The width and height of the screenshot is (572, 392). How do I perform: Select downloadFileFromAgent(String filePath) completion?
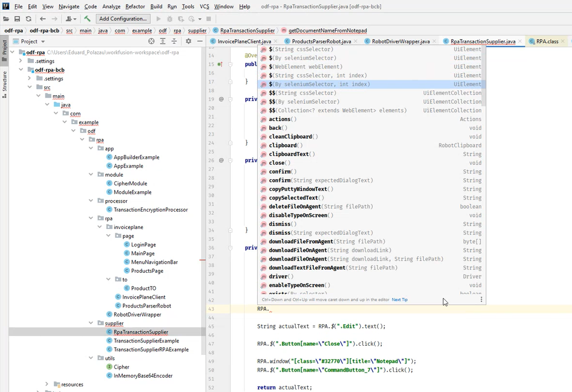tap(371, 241)
